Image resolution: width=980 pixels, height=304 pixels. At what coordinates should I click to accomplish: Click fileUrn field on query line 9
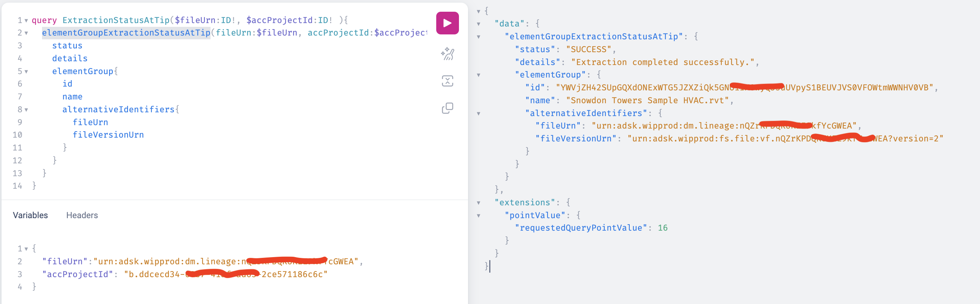[x=91, y=123]
